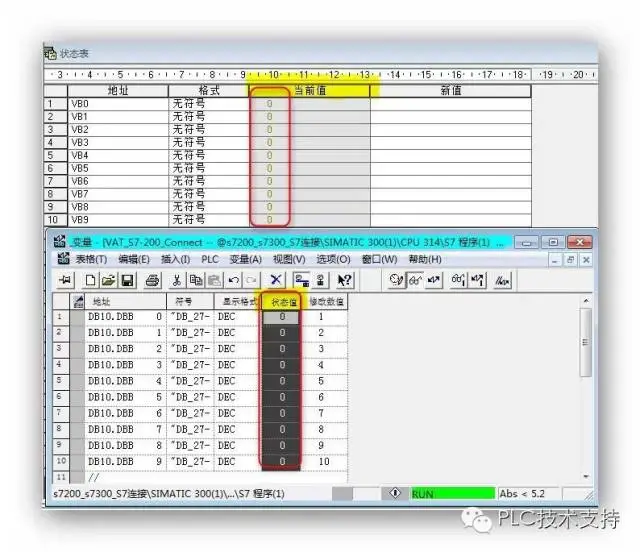Activate the context help pointer

pyautogui.click(x=344, y=280)
